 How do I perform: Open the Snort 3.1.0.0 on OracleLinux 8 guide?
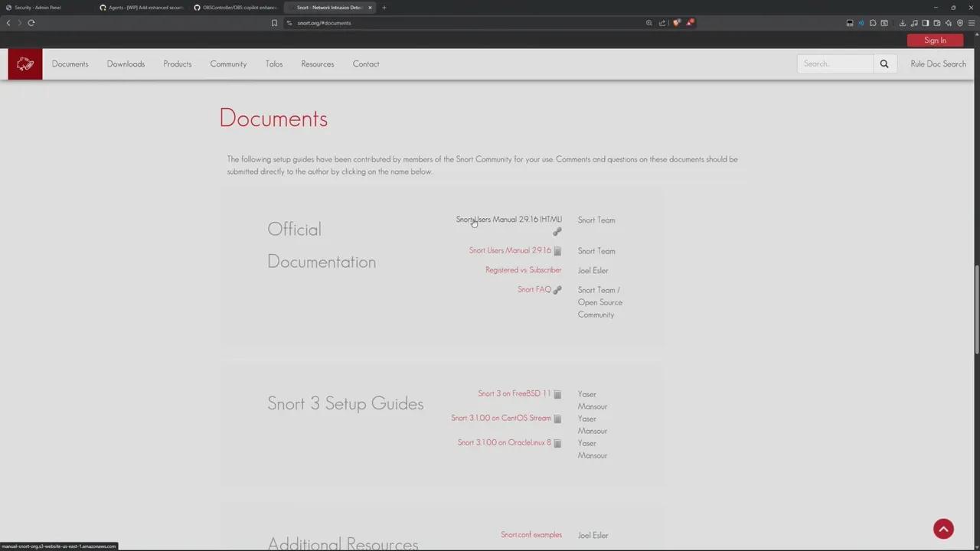(x=505, y=443)
